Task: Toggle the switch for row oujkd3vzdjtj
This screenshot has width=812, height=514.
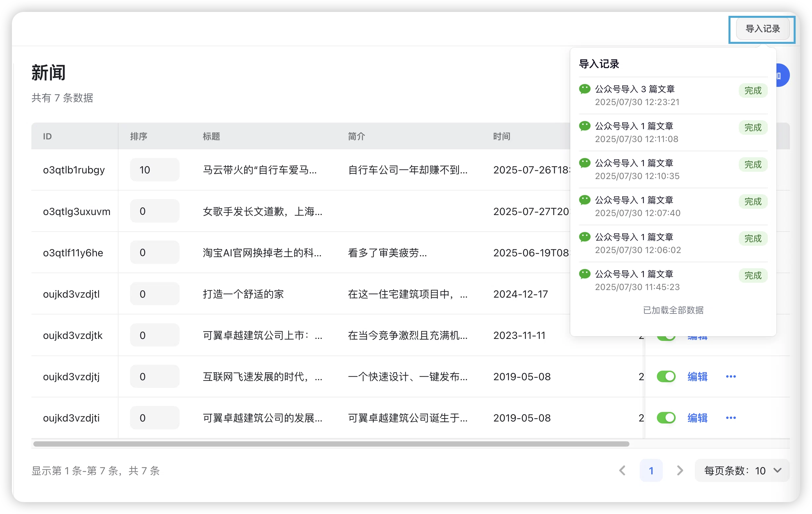Action: pyautogui.click(x=666, y=377)
